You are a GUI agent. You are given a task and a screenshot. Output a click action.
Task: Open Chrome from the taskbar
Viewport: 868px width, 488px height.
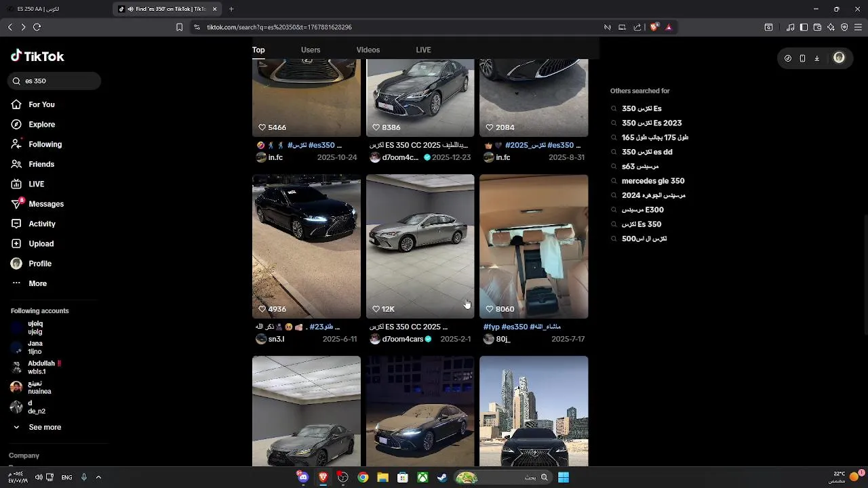pos(363,477)
